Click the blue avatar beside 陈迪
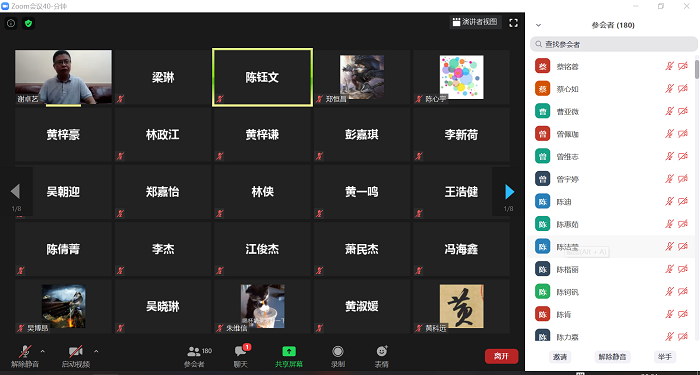The image size is (700, 375). pos(542,201)
